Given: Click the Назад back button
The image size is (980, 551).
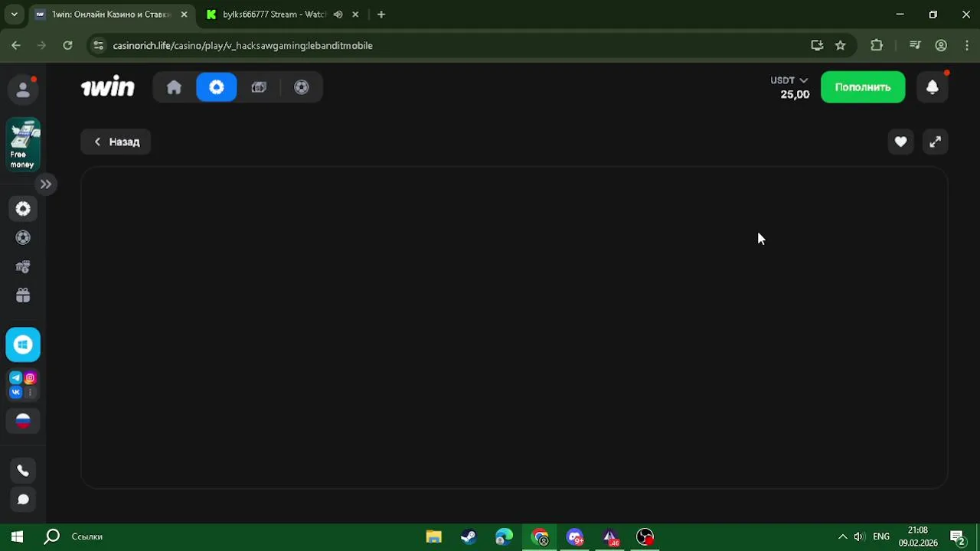Looking at the screenshot, I should [x=116, y=142].
